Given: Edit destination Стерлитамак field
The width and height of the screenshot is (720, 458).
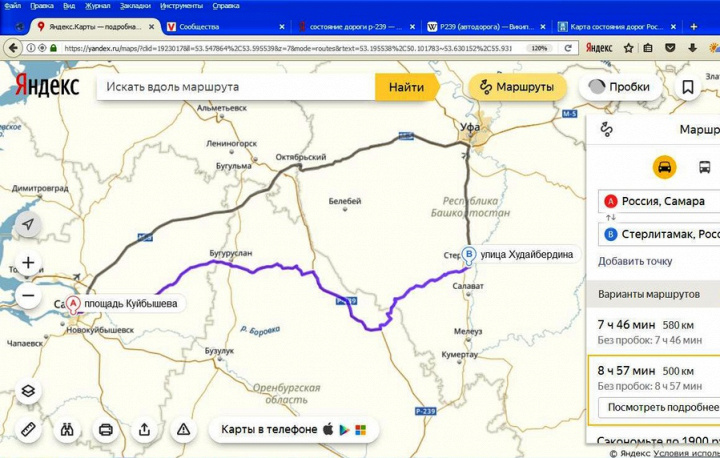Looking at the screenshot, I should point(659,234).
